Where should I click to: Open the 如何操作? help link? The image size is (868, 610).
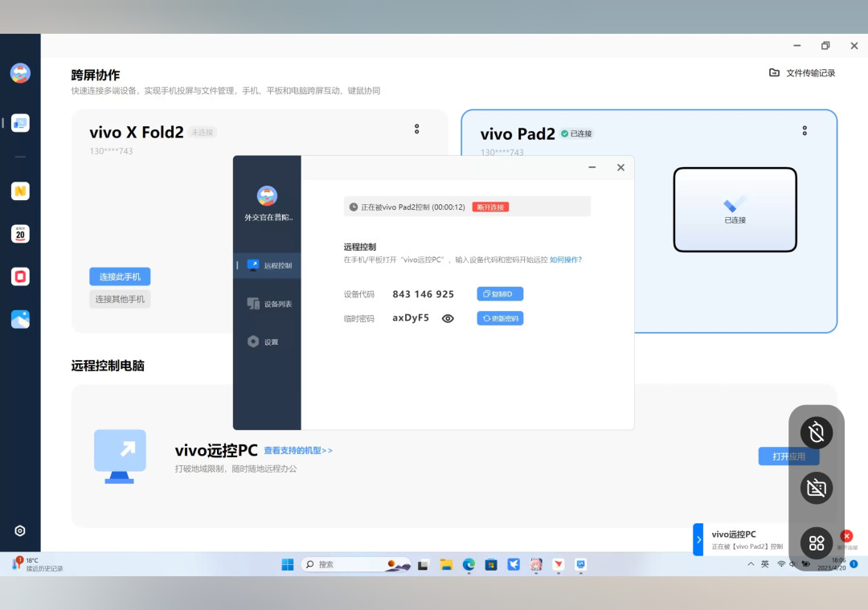[566, 260]
